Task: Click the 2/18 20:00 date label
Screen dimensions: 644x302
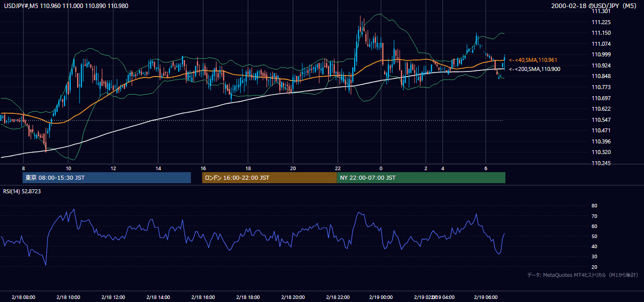Action: (293, 297)
